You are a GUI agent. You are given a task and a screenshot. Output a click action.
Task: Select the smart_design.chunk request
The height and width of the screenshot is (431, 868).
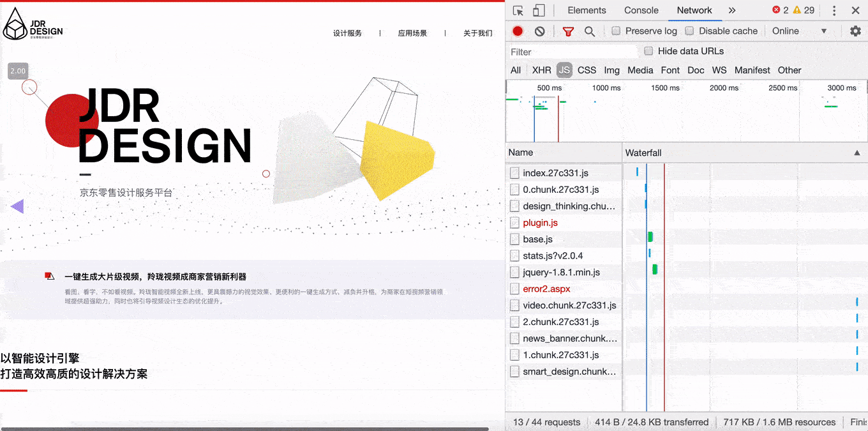pyautogui.click(x=564, y=372)
